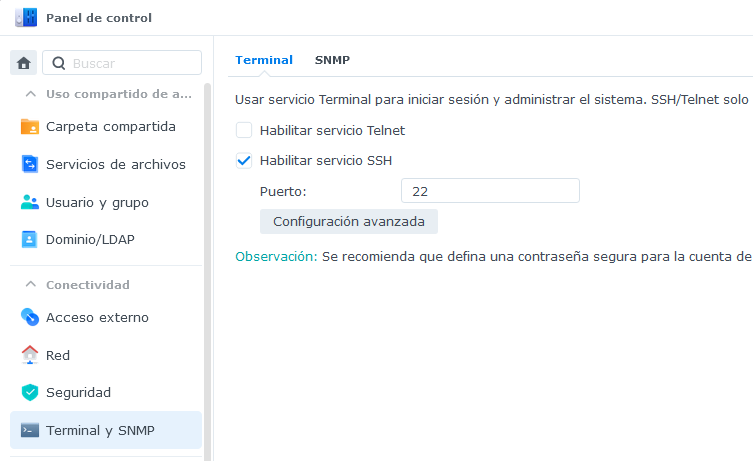
Task: Click the Dominio/LDAP icon
Action: pyautogui.click(x=30, y=240)
